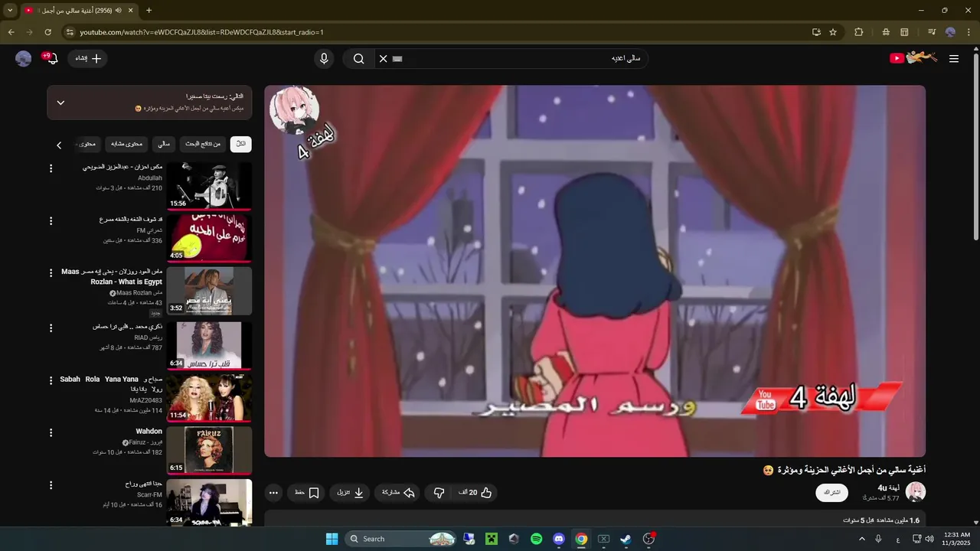This screenshot has width=980, height=551.
Task: Open Steam from the taskbar
Action: [x=626, y=539]
